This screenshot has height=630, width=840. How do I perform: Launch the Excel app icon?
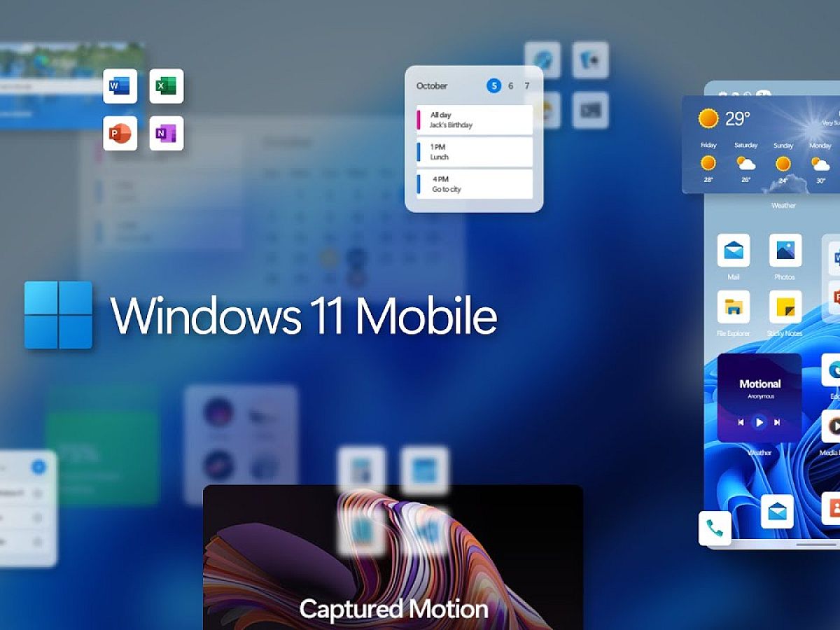(x=166, y=87)
